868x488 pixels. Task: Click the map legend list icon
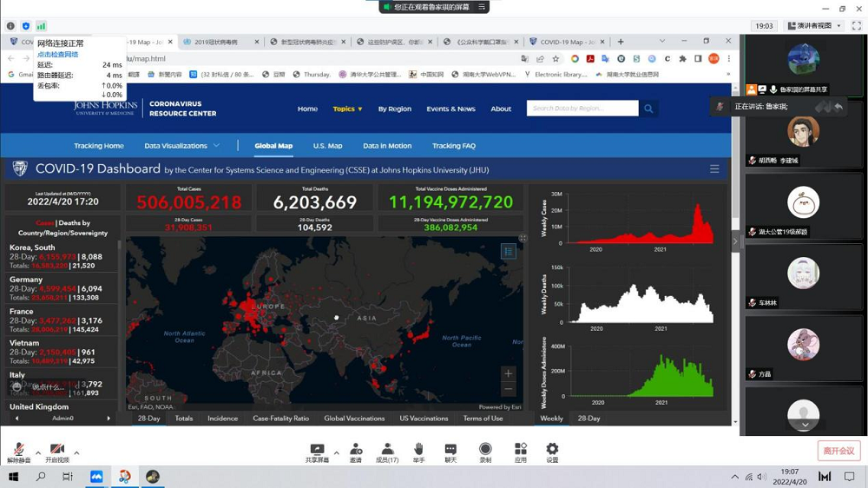509,251
